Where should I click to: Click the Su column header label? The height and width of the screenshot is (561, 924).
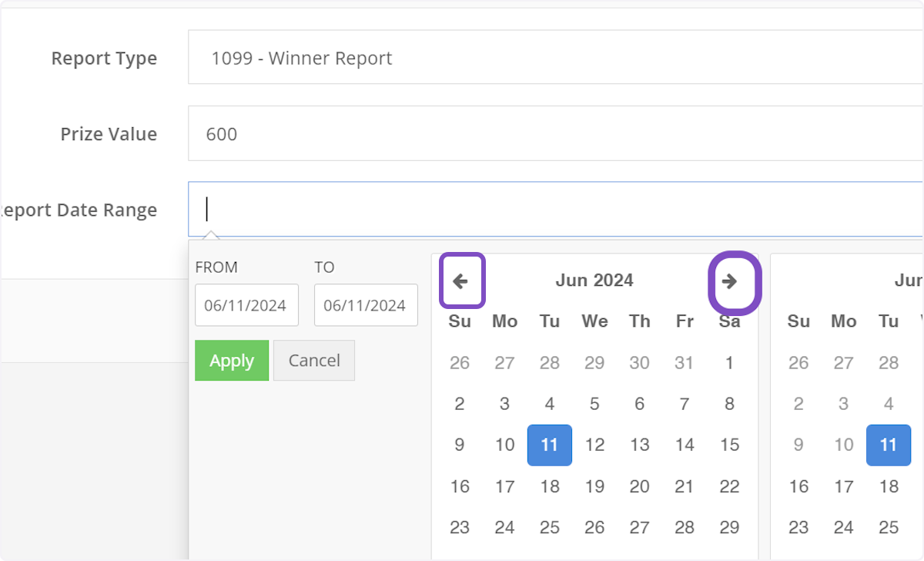point(460,321)
